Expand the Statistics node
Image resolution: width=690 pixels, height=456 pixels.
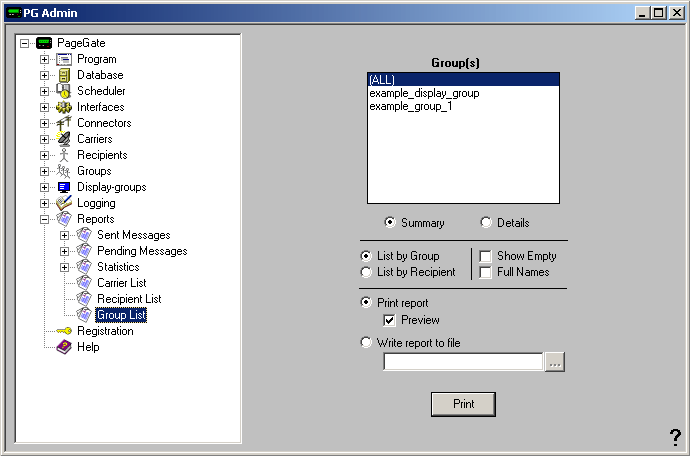click(x=64, y=267)
